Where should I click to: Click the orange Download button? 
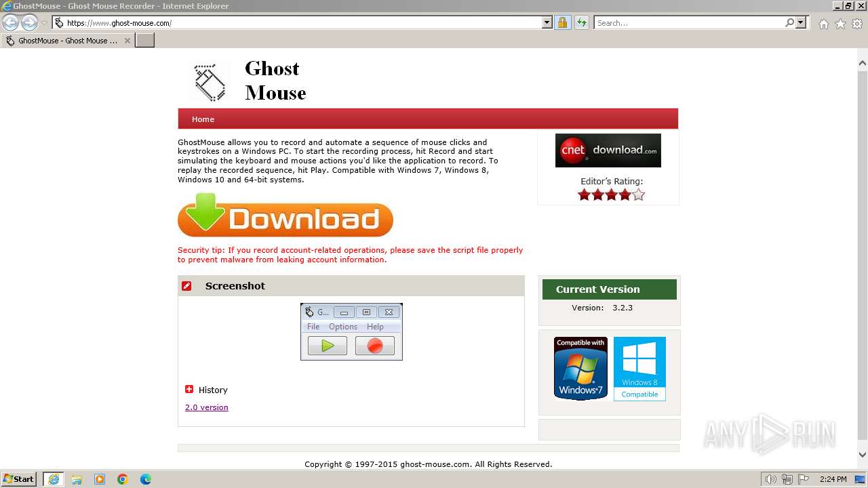click(285, 216)
